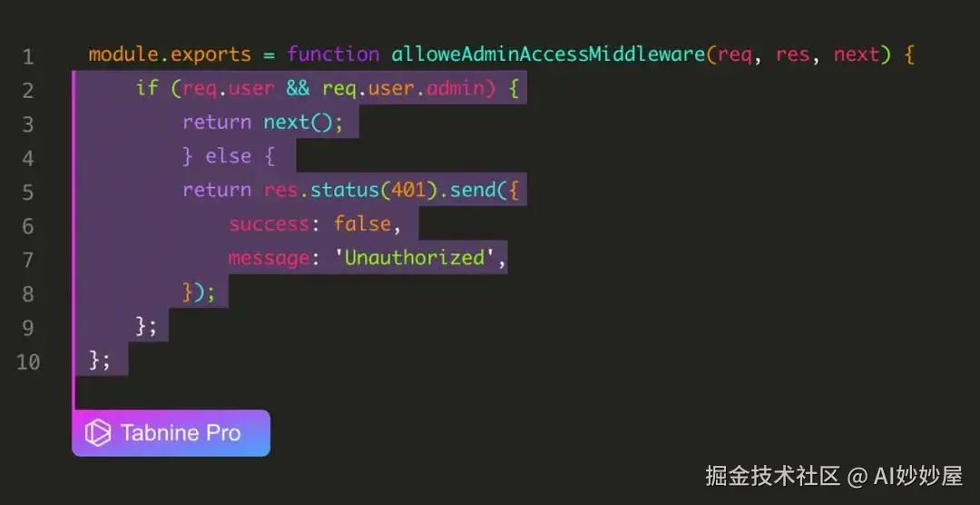Select line number 5 in gutter
This screenshot has width=980, height=505.
pyautogui.click(x=28, y=193)
